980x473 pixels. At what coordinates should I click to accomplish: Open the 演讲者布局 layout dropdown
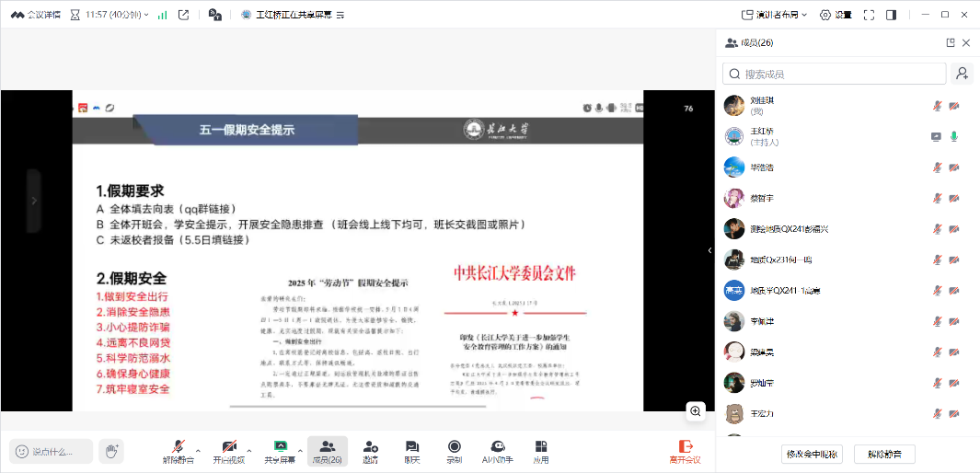click(775, 15)
